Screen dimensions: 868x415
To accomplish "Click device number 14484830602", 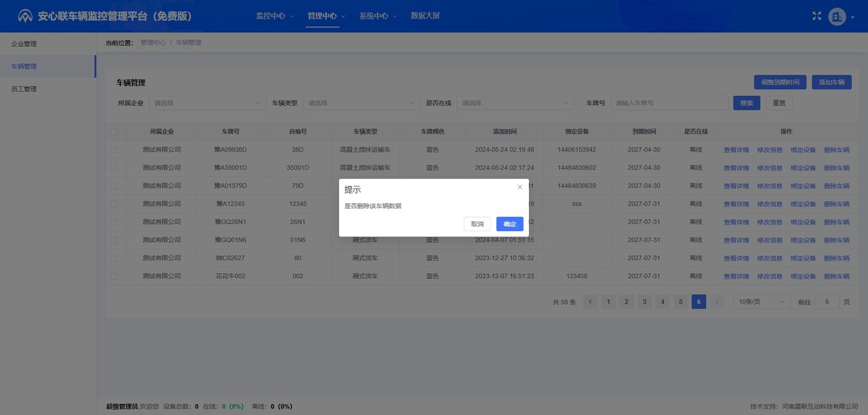I will click(x=577, y=168).
